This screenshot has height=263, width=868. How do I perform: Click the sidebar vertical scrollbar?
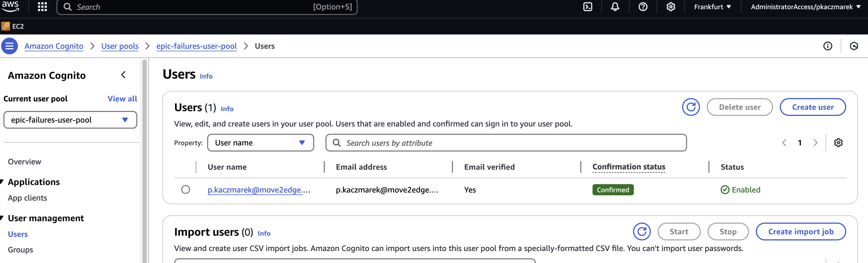(x=144, y=161)
